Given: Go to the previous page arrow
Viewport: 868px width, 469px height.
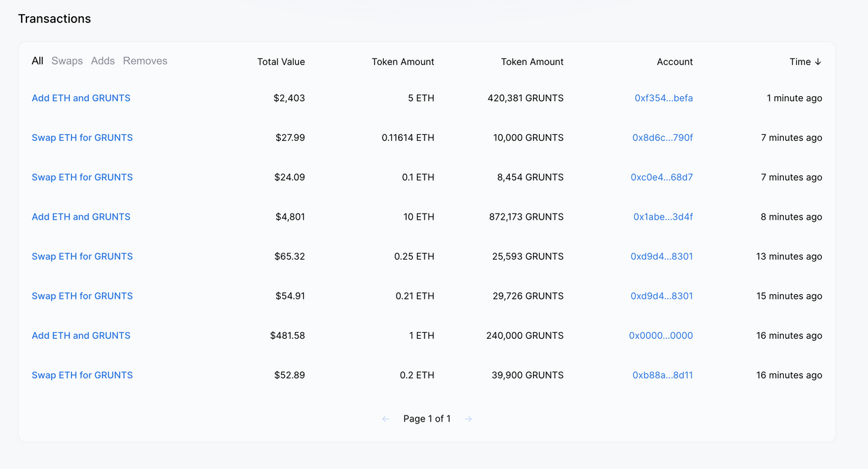Looking at the screenshot, I should [386, 419].
